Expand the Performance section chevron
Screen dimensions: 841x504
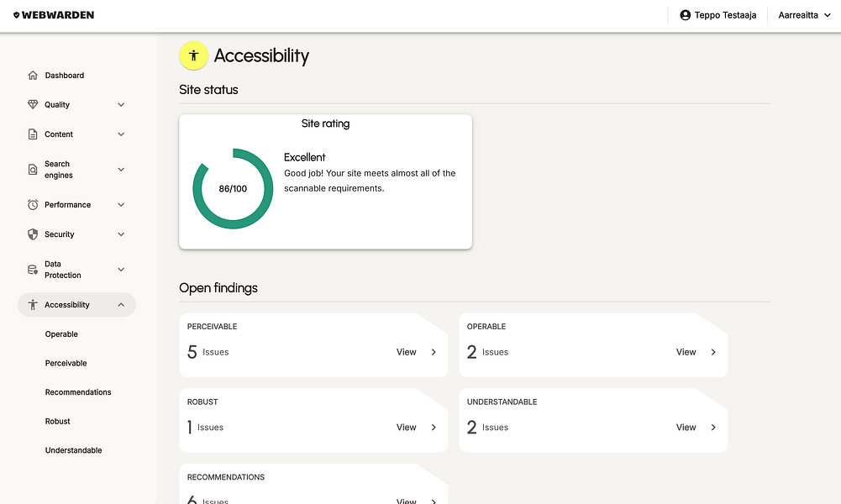tap(121, 205)
